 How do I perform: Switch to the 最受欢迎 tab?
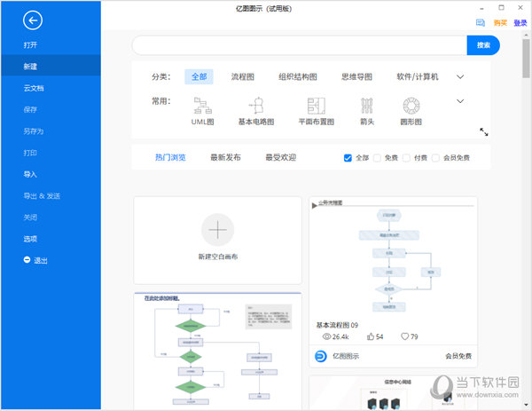[x=280, y=157]
